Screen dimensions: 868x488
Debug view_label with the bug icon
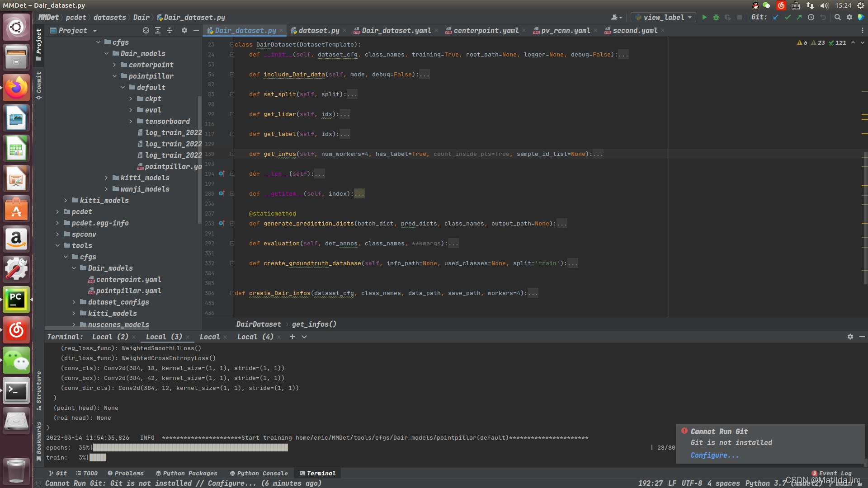coord(716,17)
